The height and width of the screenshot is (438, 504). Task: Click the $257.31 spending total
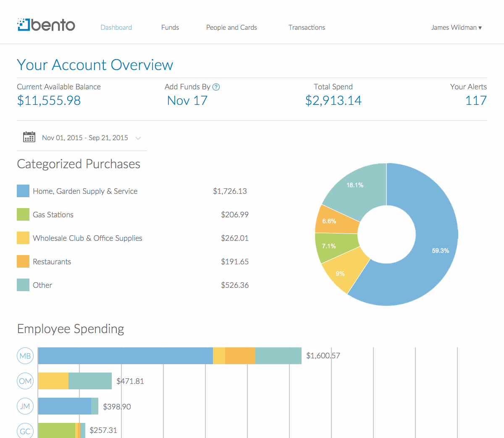pyautogui.click(x=103, y=430)
